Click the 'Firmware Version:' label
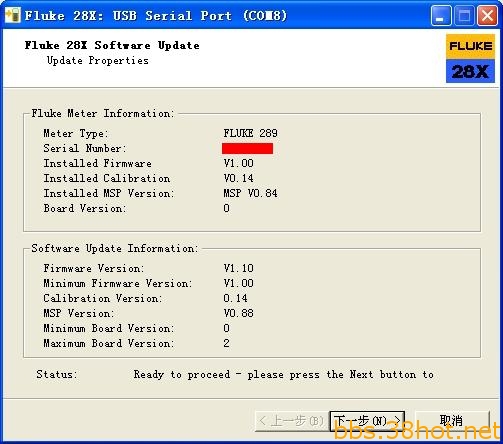503x444 pixels. click(94, 268)
